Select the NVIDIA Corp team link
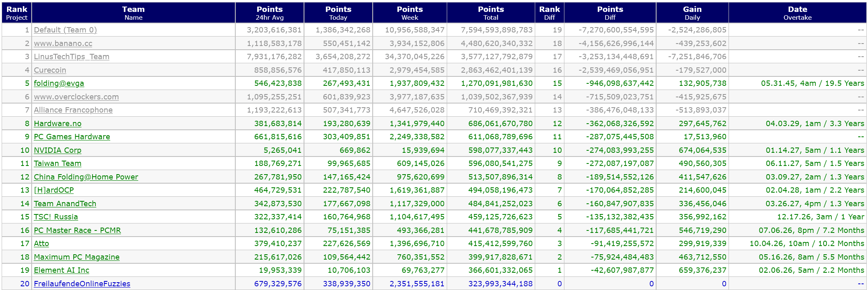 tap(58, 150)
